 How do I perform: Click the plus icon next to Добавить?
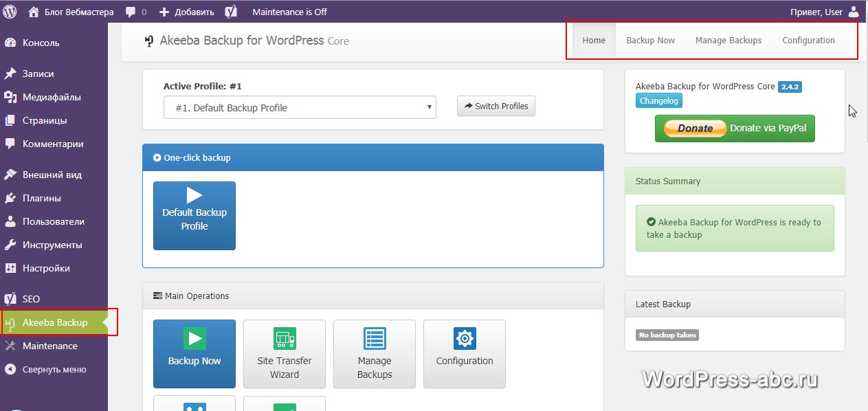[x=164, y=12]
